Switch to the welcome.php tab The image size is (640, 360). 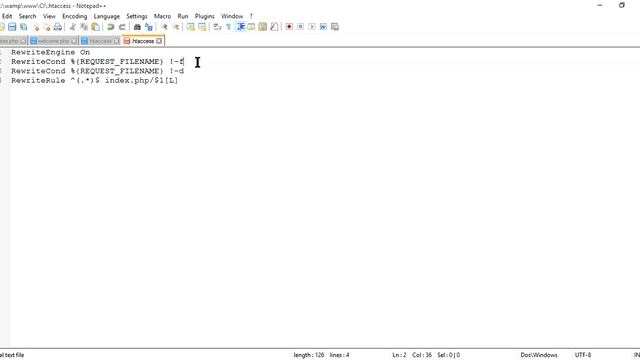tap(53, 41)
